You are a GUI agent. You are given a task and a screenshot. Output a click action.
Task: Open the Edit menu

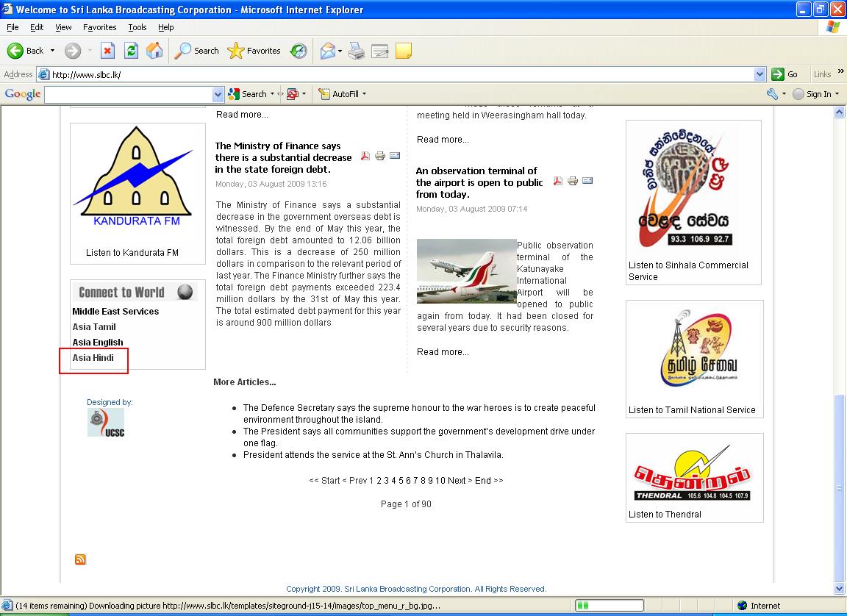(37, 27)
